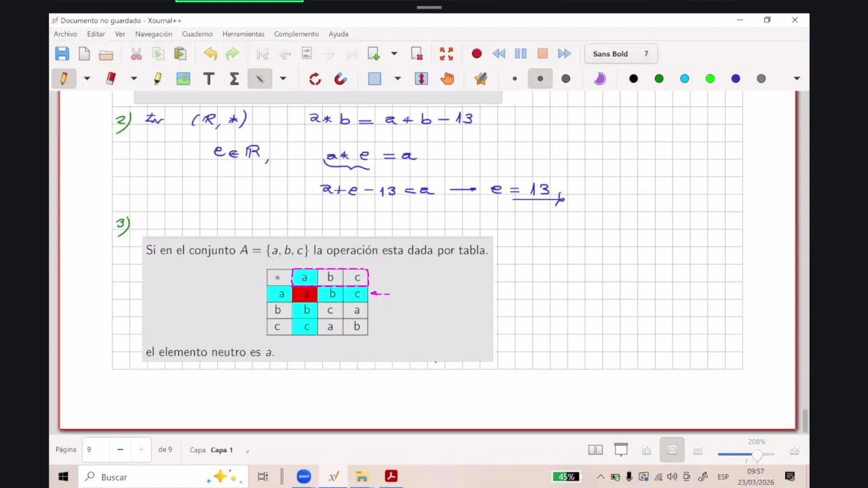The width and height of the screenshot is (868, 488).
Task: Seek audio backward
Action: (x=498, y=54)
